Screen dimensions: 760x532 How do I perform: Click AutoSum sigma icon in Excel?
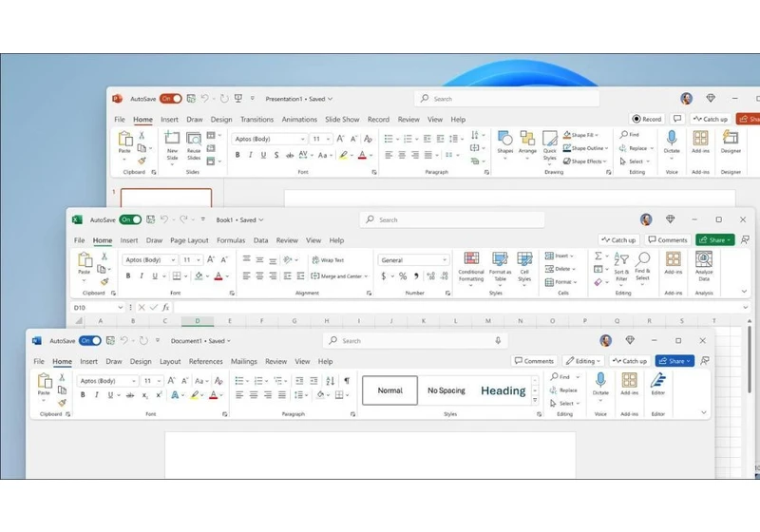598,256
